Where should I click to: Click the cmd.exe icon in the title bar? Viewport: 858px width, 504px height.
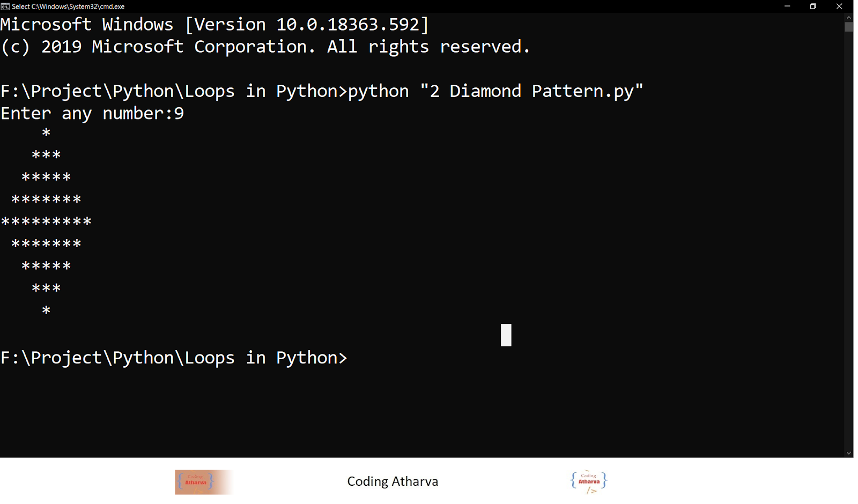5,6
